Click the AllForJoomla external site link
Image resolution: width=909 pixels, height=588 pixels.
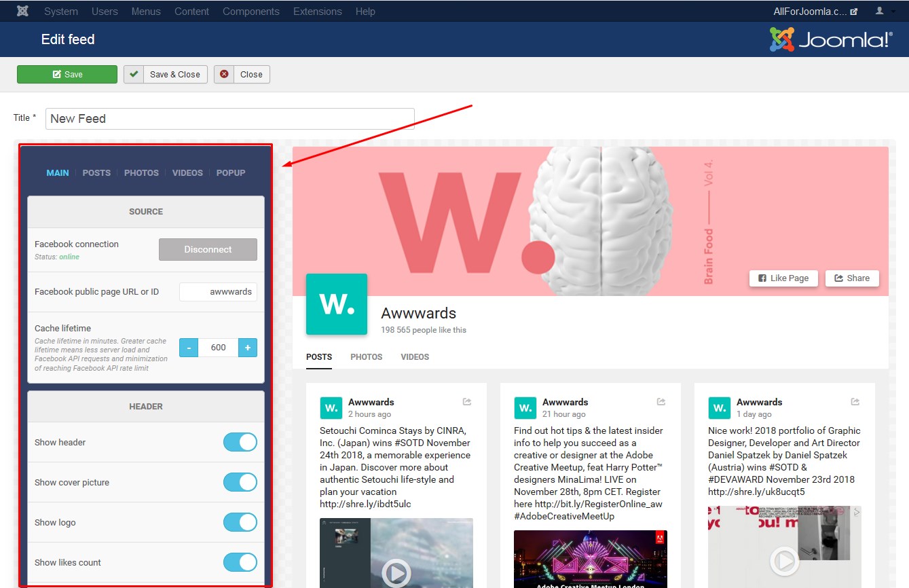click(815, 12)
